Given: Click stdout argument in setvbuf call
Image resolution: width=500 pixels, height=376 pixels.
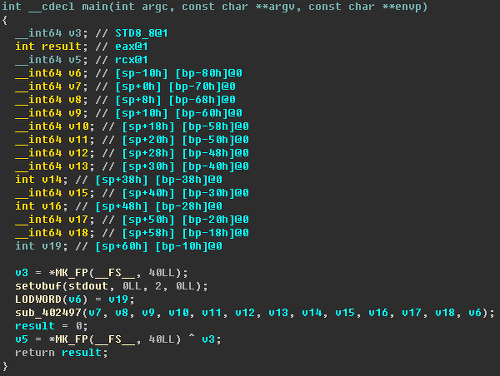Looking at the screenshot, I should click(88, 286).
